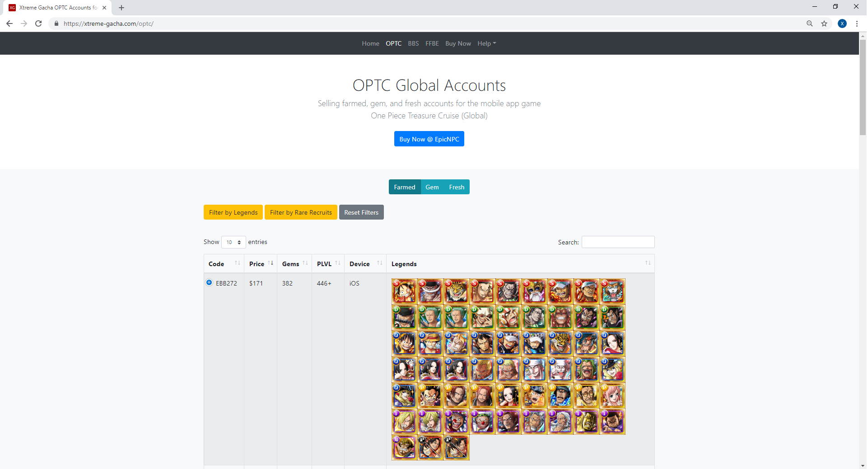Select the STR Whitebeard legend icon
The width and height of the screenshot is (868, 469).
point(430,291)
